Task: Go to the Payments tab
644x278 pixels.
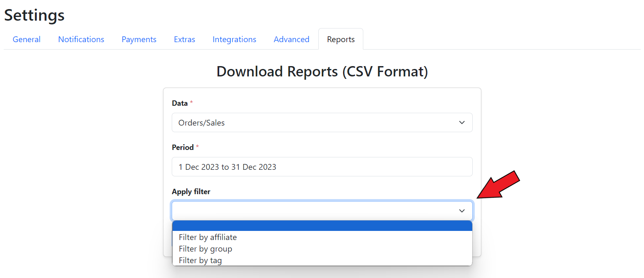Action: [139, 40]
